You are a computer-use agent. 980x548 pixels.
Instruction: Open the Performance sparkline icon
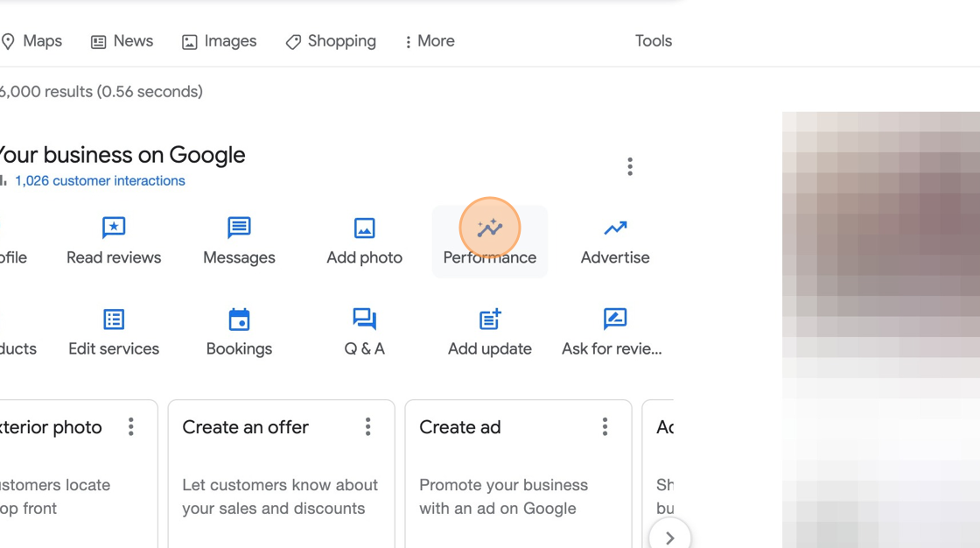click(x=490, y=228)
